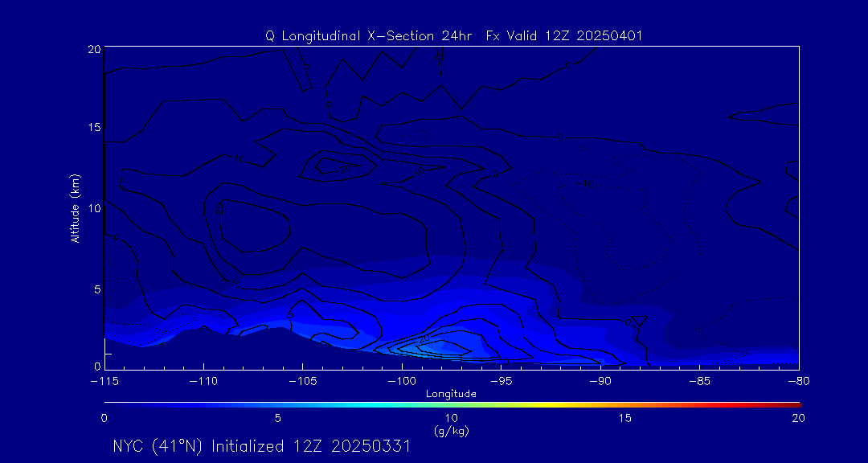
Task: Click the "10" altitude axis tick label
Action: [x=94, y=208]
